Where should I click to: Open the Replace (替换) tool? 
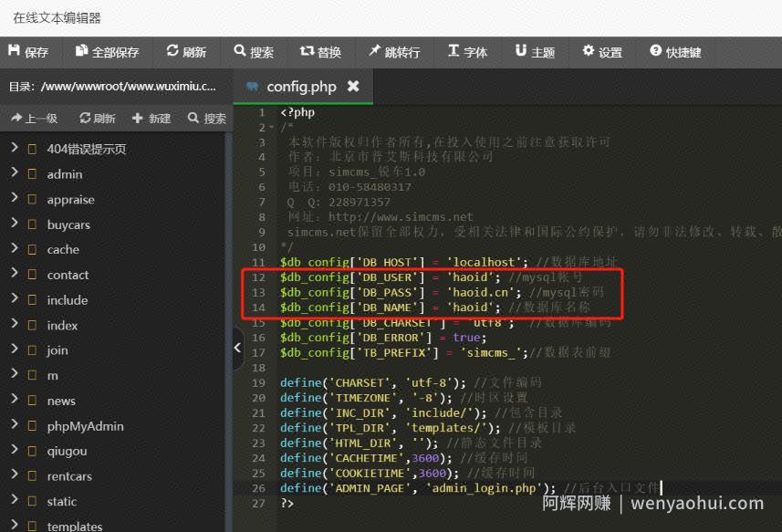pos(320,52)
